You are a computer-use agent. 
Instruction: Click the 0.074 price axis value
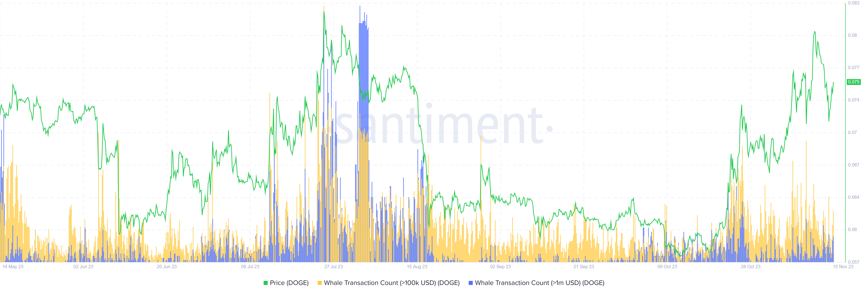pos(854,100)
